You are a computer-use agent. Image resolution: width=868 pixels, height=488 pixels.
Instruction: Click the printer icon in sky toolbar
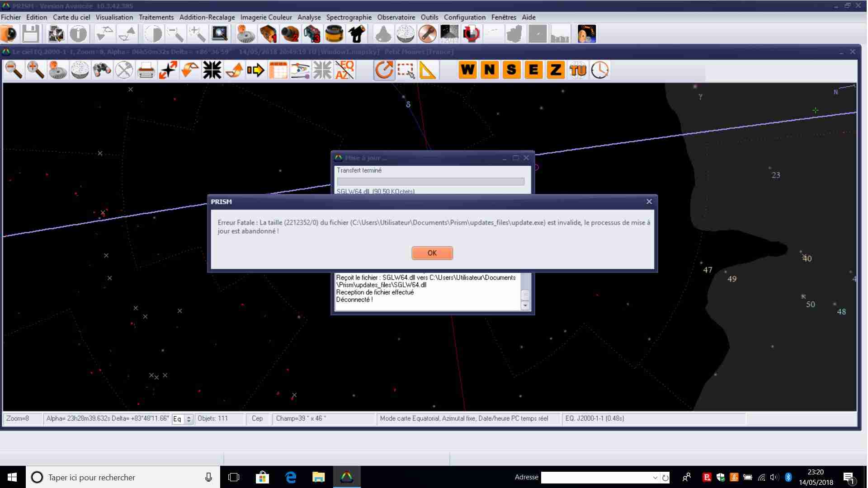click(146, 70)
